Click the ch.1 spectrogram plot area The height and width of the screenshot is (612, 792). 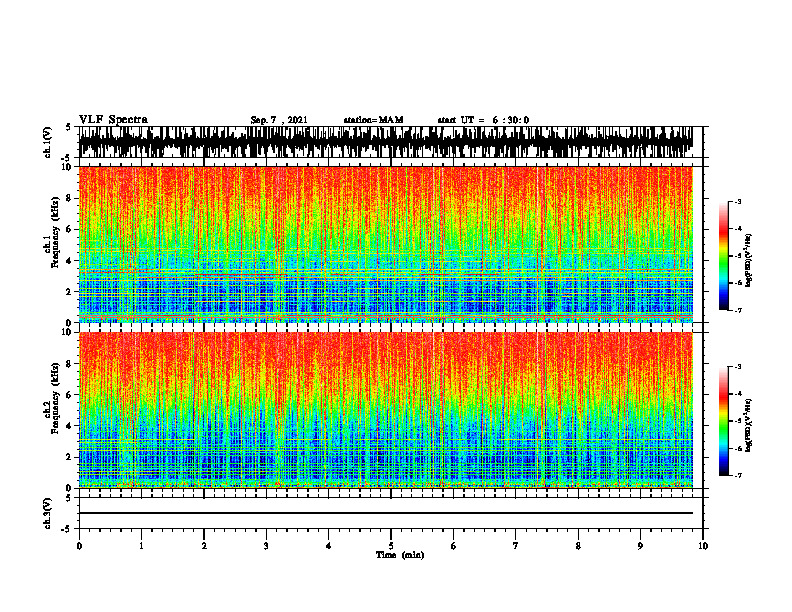(385, 244)
